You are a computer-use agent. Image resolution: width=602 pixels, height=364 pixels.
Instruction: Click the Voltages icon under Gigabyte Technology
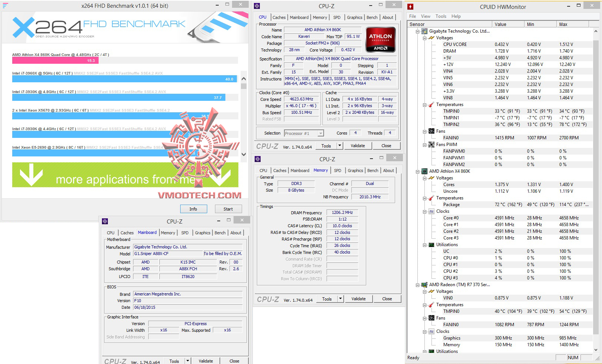coord(431,38)
